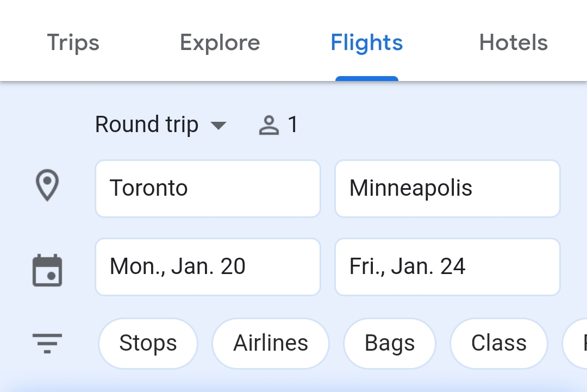The height and width of the screenshot is (392, 587).
Task: Select the Flights tab
Action: (x=367, y=42)
